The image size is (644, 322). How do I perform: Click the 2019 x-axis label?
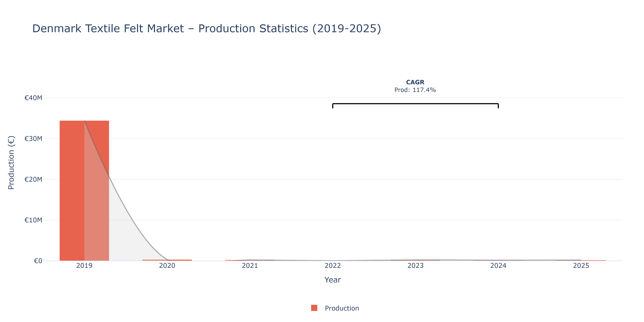click(84, 266)
